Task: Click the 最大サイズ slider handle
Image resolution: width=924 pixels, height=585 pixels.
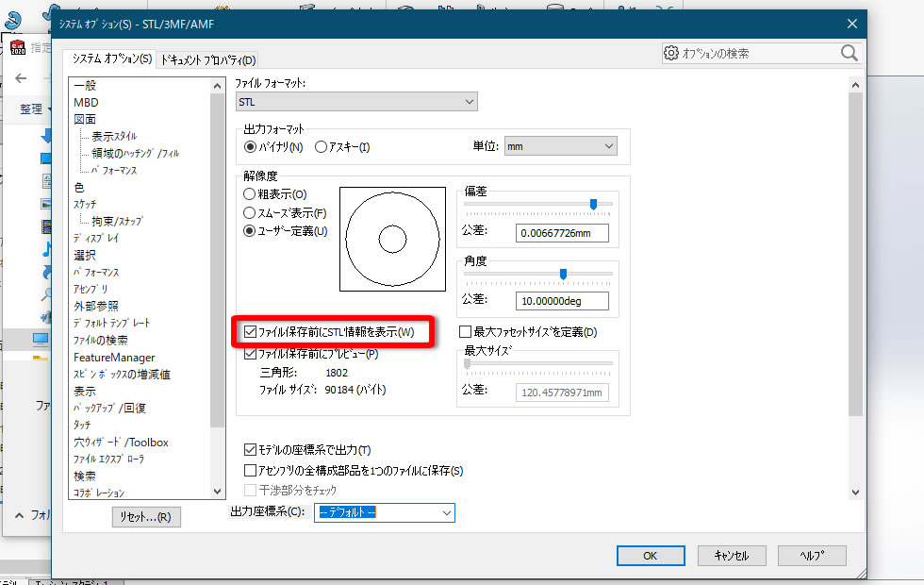Action: [x=468, y=364]
